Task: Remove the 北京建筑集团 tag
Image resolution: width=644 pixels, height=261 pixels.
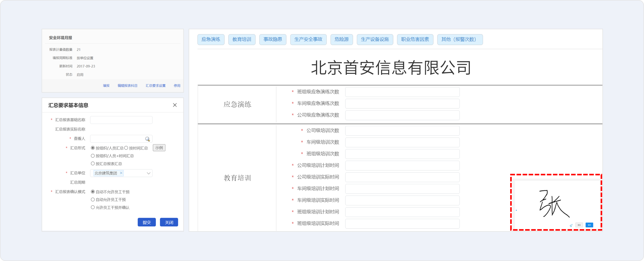Action: [121, 173]
